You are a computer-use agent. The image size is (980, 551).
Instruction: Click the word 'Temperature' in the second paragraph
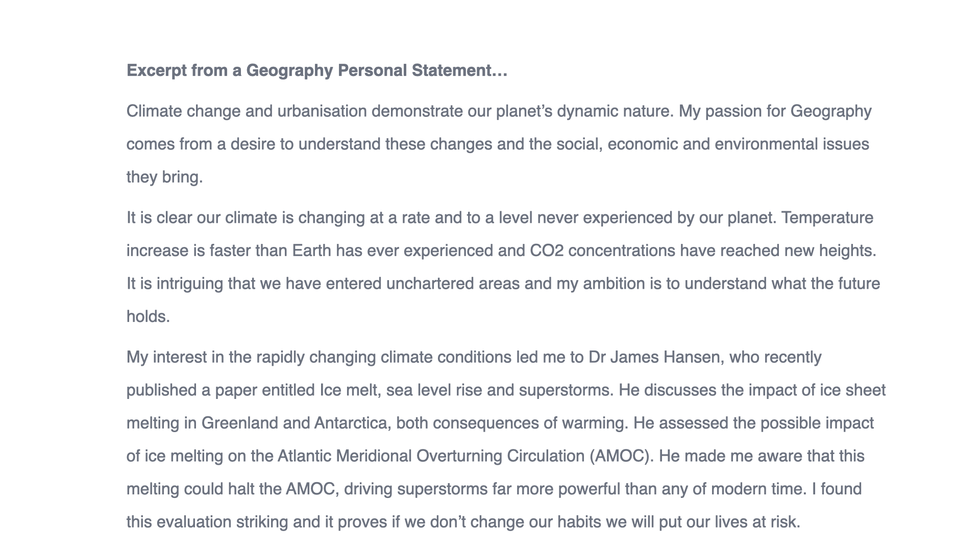click(827, 218)
